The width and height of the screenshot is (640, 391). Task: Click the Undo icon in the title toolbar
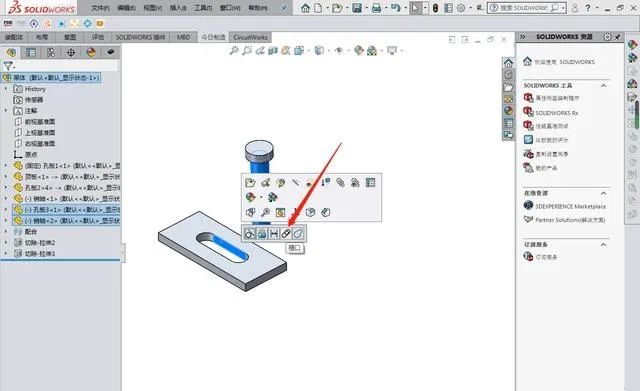point(395,8)
